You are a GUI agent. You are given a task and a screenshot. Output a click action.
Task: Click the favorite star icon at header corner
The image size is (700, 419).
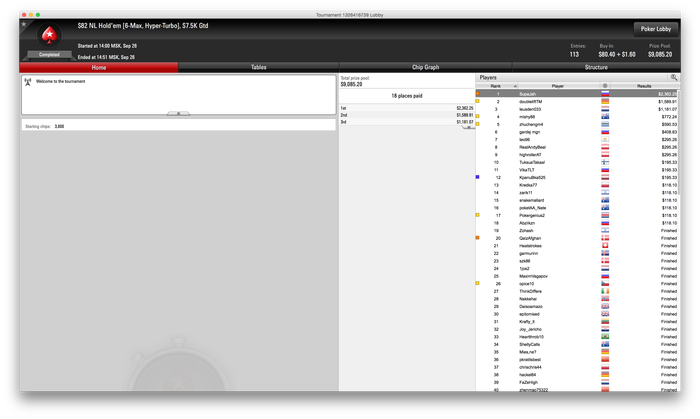[x=24, y=24]
